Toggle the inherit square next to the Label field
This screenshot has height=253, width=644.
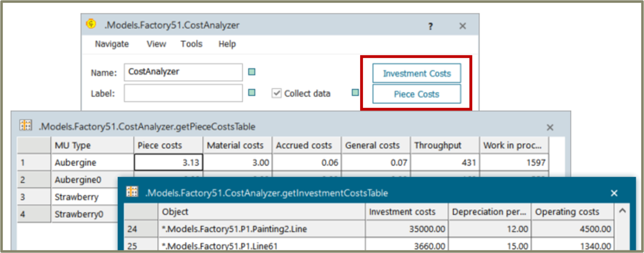(x=251, y=93)
